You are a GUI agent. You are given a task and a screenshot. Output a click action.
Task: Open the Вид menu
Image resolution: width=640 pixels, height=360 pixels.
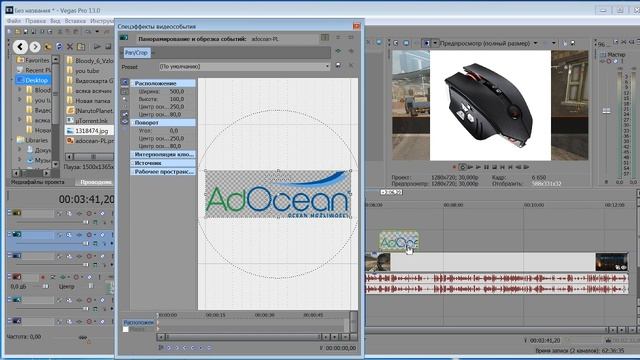(55, 20)
